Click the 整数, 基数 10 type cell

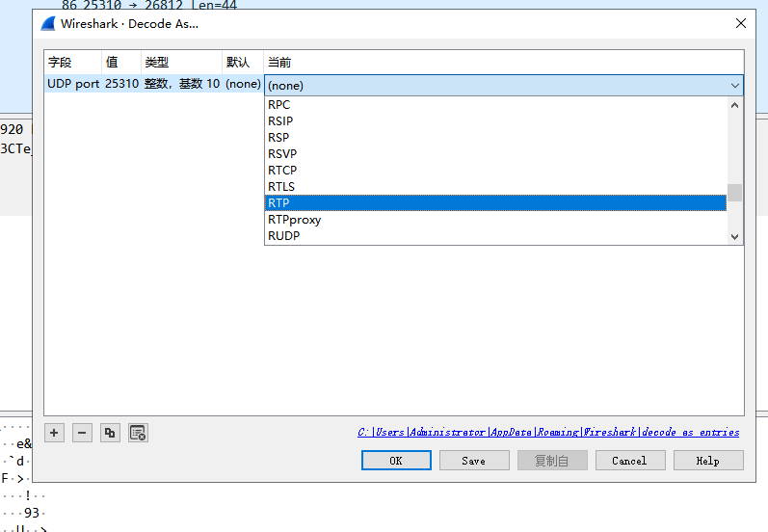182,84
